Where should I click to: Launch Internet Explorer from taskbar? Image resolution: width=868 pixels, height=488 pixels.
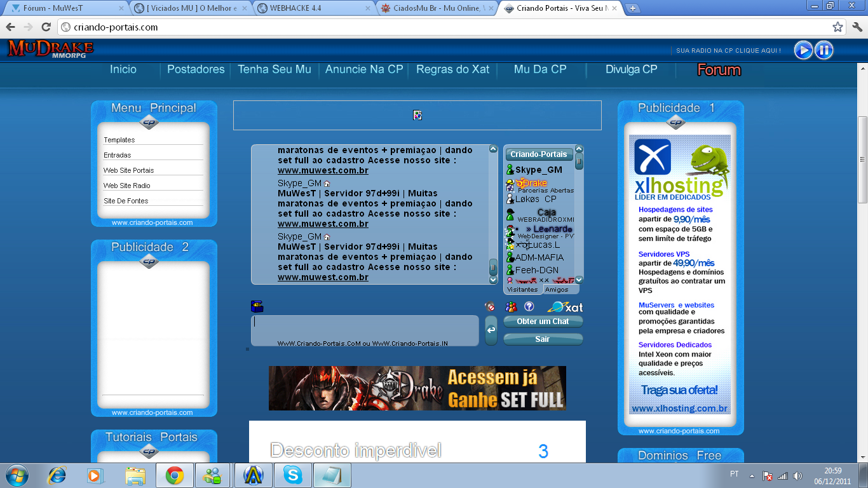57,475
